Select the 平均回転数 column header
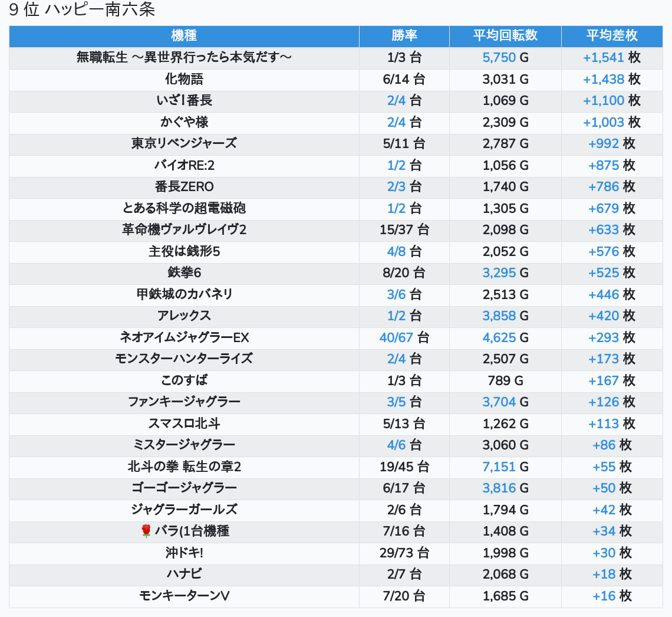The image size is (672, 617). pos(505,36)
